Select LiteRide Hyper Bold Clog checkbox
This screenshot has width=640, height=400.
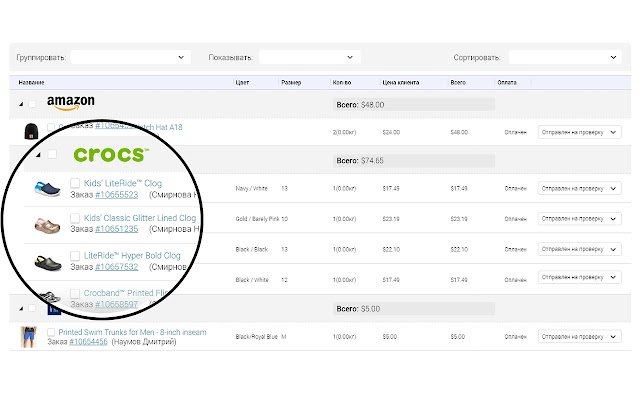(75, 256)
